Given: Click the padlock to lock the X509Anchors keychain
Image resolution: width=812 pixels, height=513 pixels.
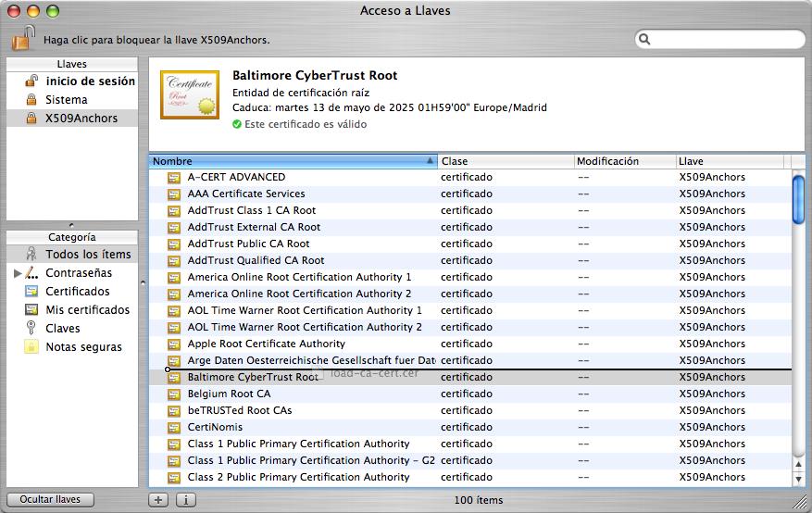Looking at the screenshot, I should tap(23, 38).
